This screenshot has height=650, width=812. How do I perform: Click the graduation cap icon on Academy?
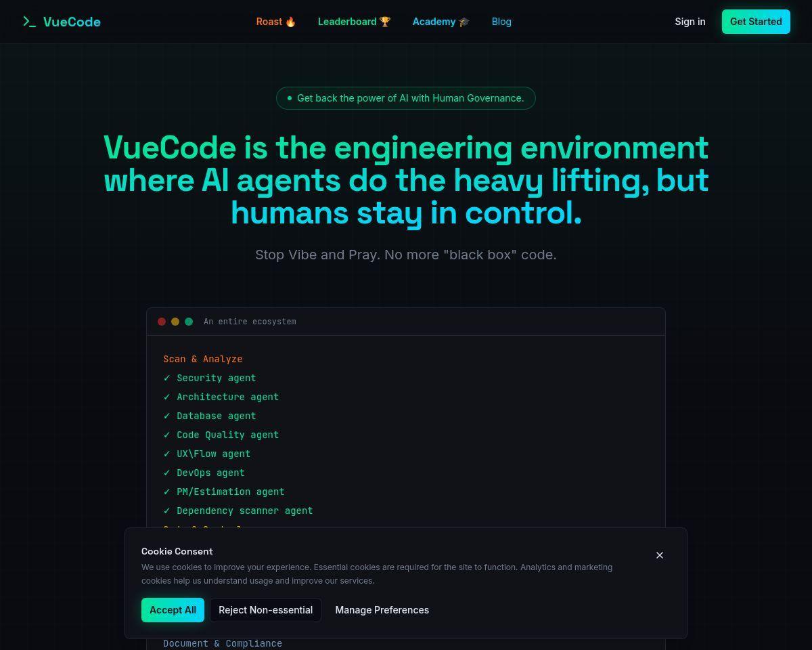tap(464, 21)
